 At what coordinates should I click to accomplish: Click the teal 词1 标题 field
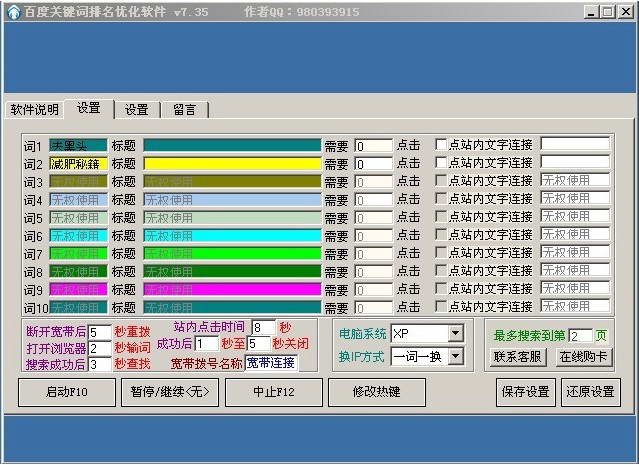[x=232, y=145]
